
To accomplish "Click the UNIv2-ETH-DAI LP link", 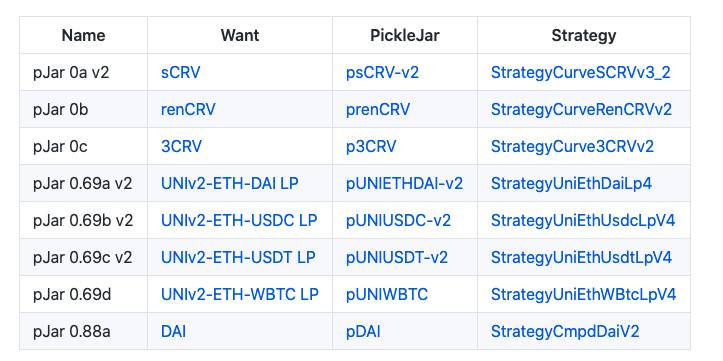I will coord(230,183).
